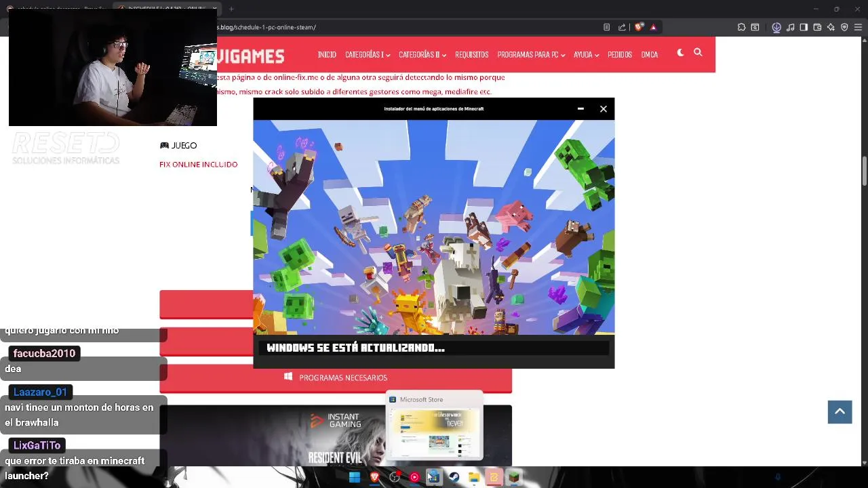Click the FIX ONLINE INCLUIDO text

click(198, 164)
